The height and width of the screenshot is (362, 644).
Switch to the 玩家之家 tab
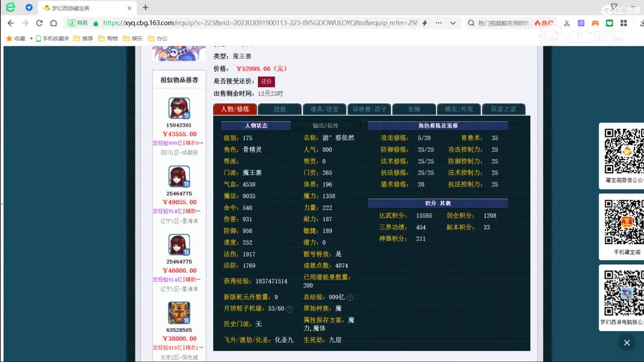(x=504, y=109)
